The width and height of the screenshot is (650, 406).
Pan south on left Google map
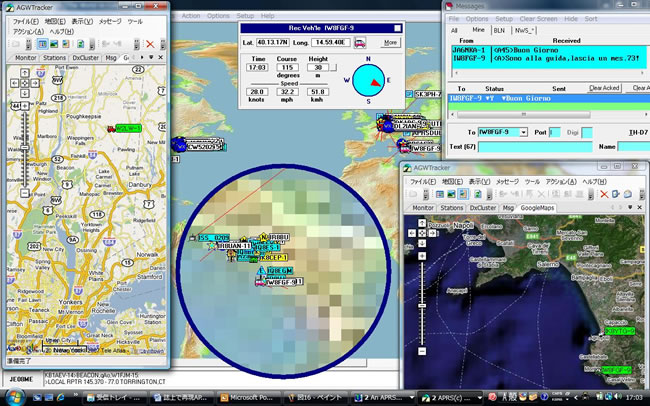click(24, 93)
